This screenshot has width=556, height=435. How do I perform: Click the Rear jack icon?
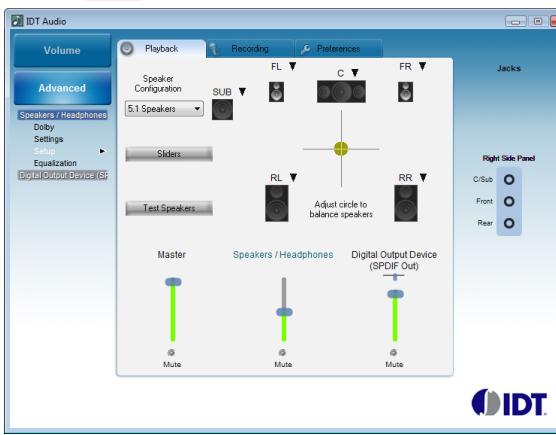[509, 223]
